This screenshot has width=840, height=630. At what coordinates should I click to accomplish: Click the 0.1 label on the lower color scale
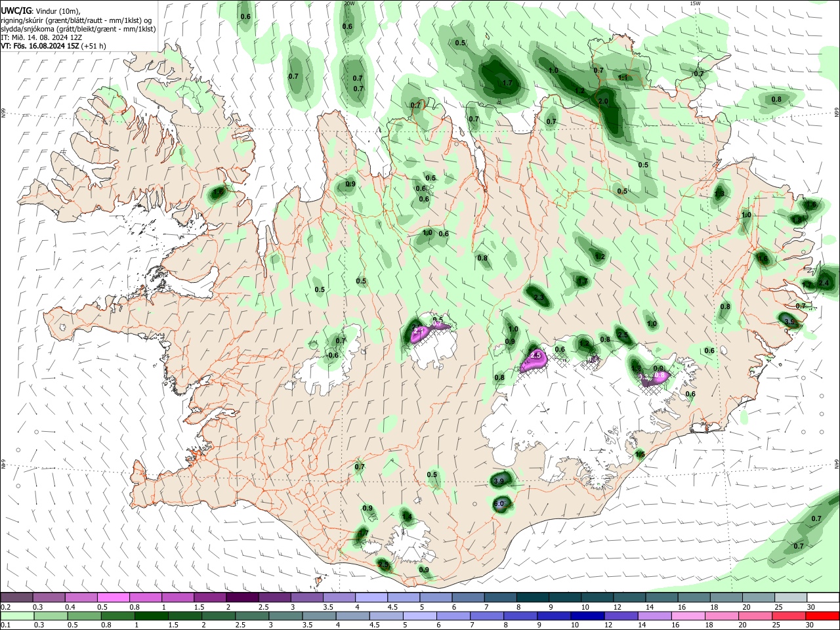pos(5,625)
